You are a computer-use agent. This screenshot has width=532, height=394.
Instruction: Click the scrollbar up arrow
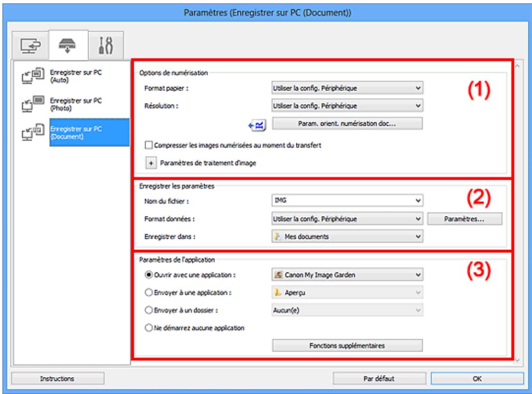517,66
